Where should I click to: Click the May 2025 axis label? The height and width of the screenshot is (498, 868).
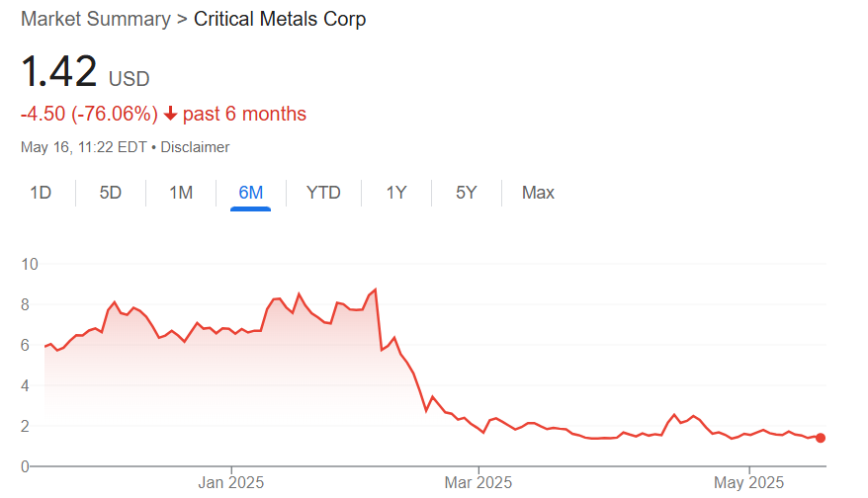pos(749,482)
